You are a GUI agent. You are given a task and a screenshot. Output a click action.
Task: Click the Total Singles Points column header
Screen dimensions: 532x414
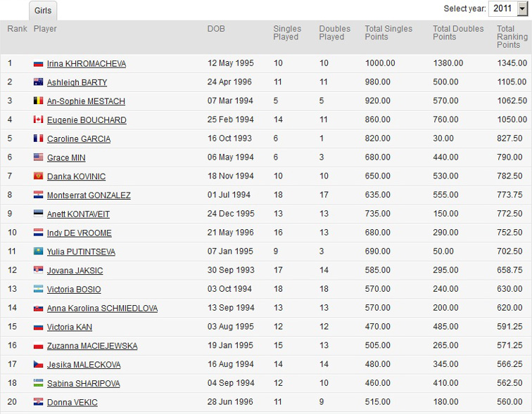(388, 33)
